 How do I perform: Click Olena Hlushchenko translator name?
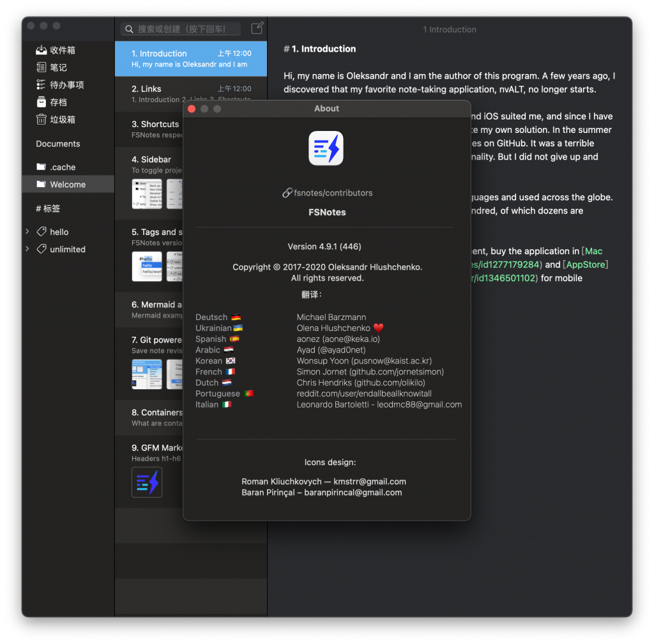333,328
